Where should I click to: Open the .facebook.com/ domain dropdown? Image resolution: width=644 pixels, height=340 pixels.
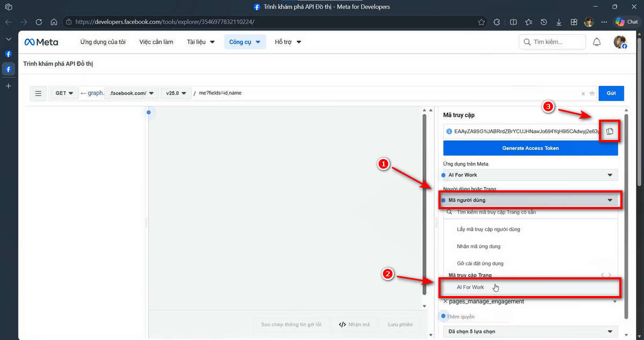tap(131, 93)
